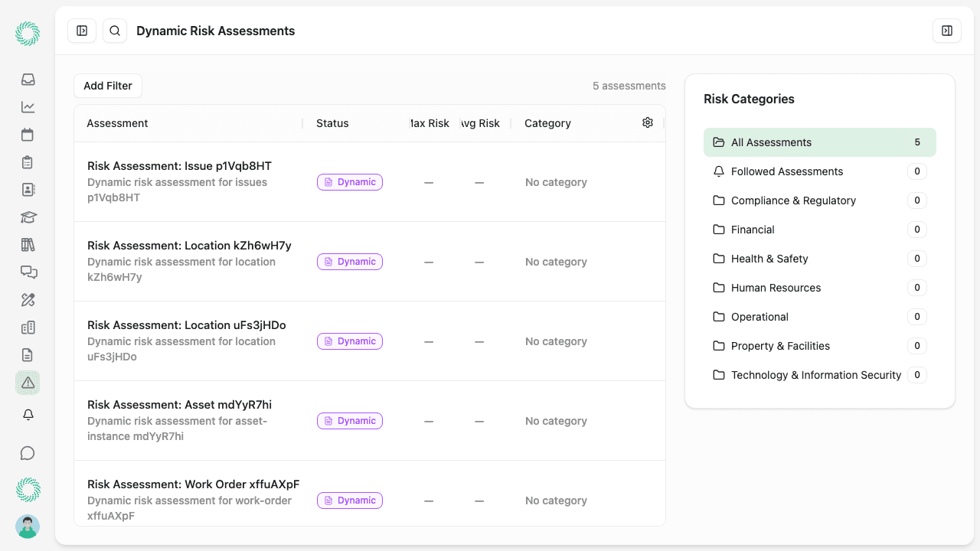Viewport: 980px width, 551px height.
Task: Expand the Compliance & Regulatory category
Action: [x=793, y=201]
